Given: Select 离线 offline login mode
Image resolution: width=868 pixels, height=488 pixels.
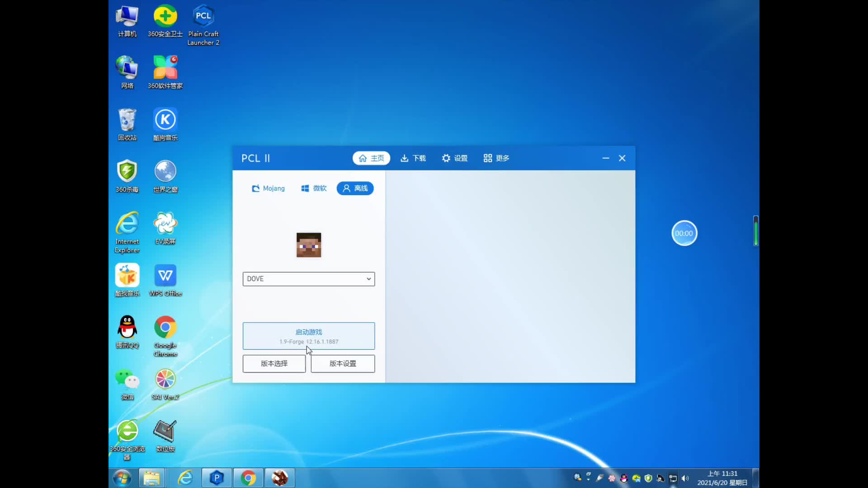Looking at the screenshot, I should (355, 188).
